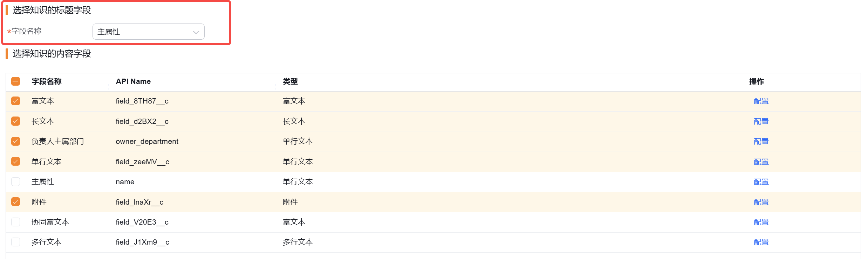Uncheck the 长文本 field checkbox
The image size is (868, 259).
click(x=16, y=121)
